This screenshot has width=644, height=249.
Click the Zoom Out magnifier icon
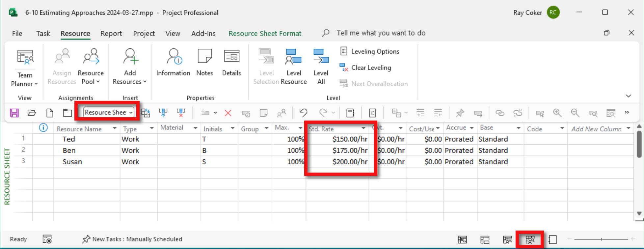click(x=575, y=113)
